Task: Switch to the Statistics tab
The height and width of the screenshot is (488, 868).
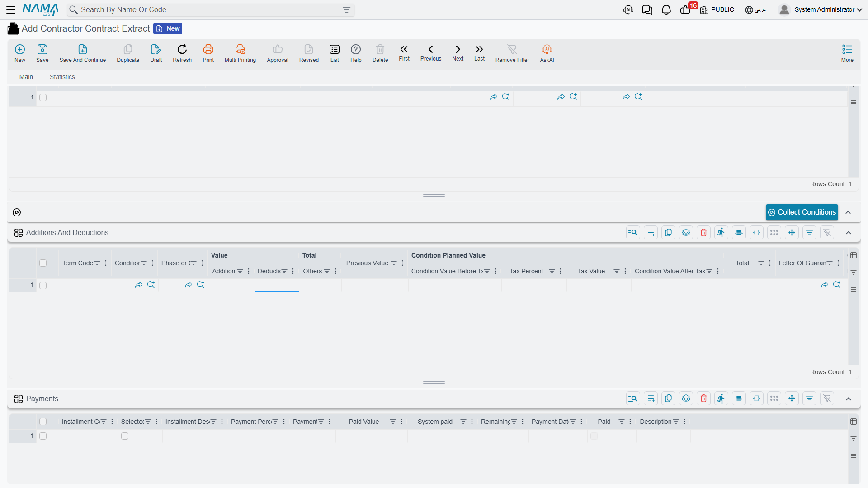Action: coord(62,77)
